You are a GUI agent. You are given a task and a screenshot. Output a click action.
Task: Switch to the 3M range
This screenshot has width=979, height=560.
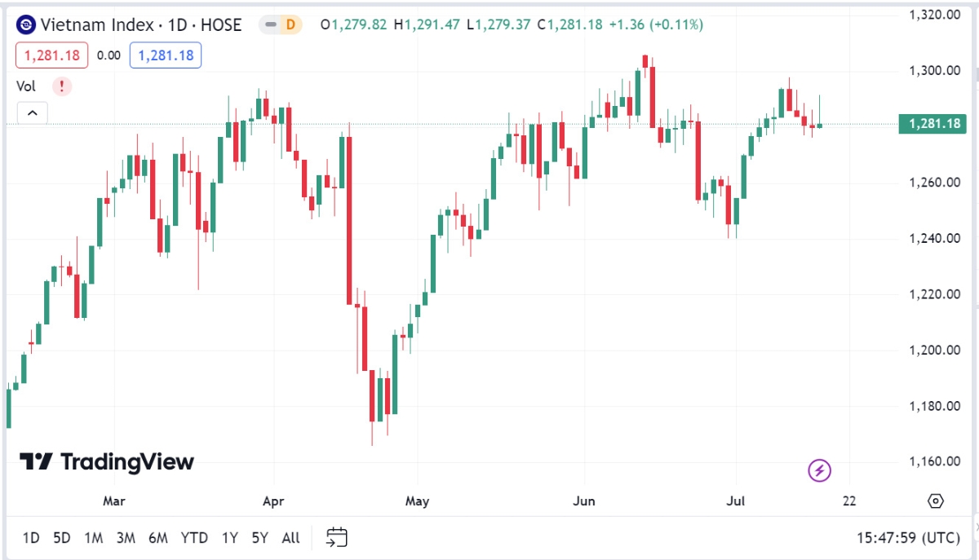tap(126, 538)
